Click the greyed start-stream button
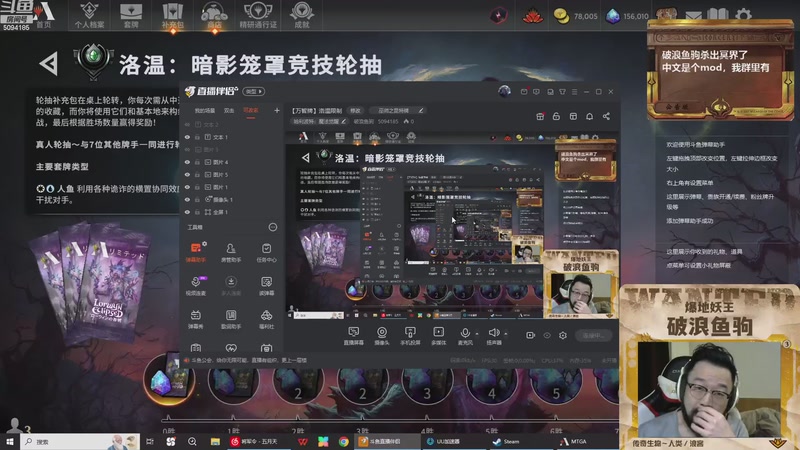 point(593,335)
